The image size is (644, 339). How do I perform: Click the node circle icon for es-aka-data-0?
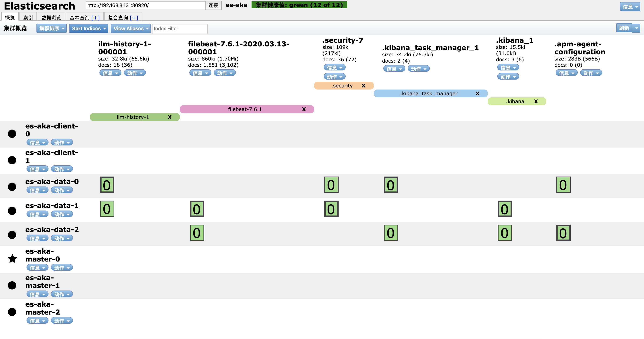(12, 186)
